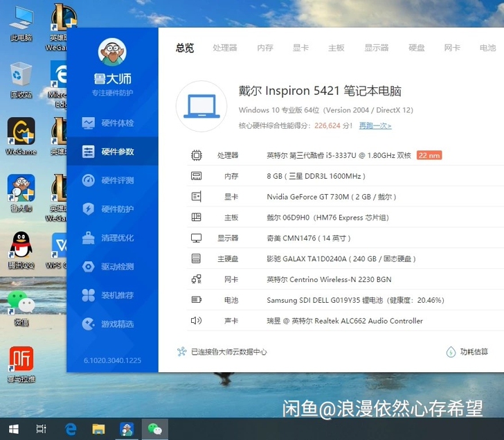Screen dimensions: 504x440
Task: Click 鲁大师 taskbar icon
Action: 127,429
